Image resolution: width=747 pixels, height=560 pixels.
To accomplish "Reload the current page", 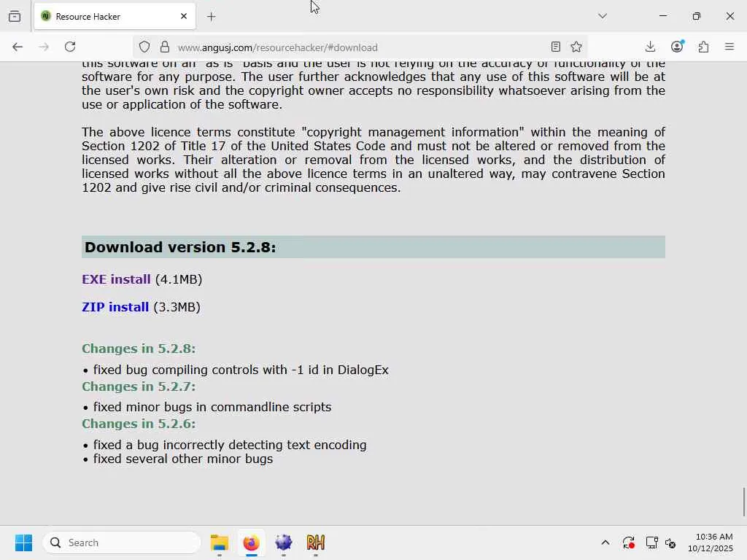I will click(x=70, y=47).
